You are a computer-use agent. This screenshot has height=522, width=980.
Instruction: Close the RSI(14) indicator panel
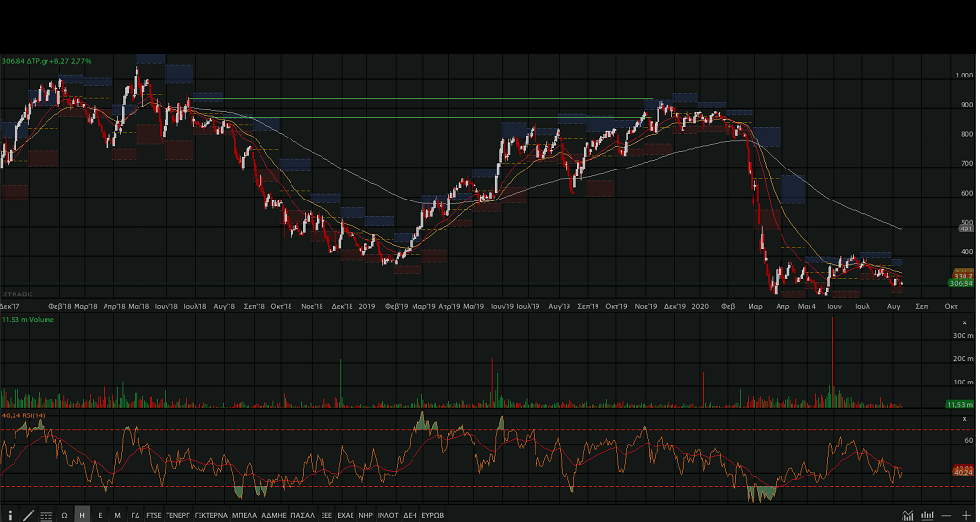tap(965, 418)
